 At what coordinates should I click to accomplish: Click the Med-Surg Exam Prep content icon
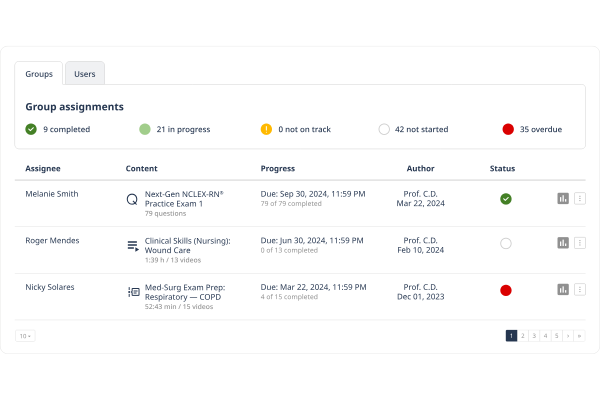[133, 292]
